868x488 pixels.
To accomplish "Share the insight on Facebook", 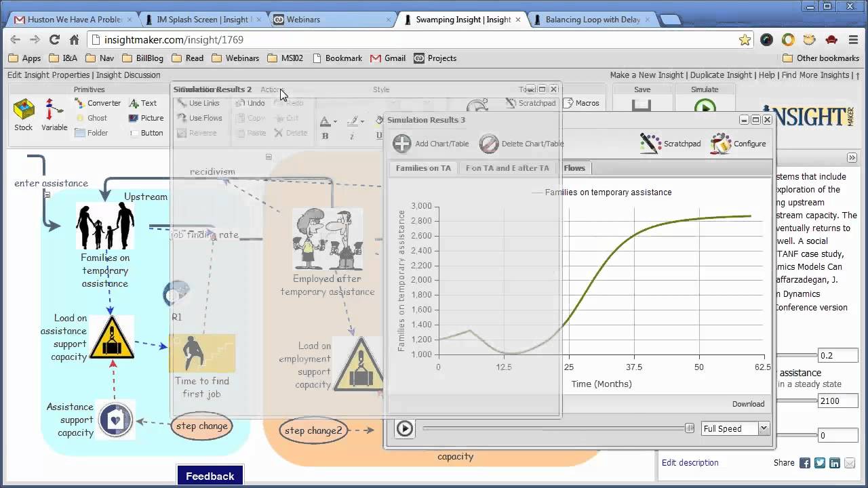I will [x=805, y=463].
